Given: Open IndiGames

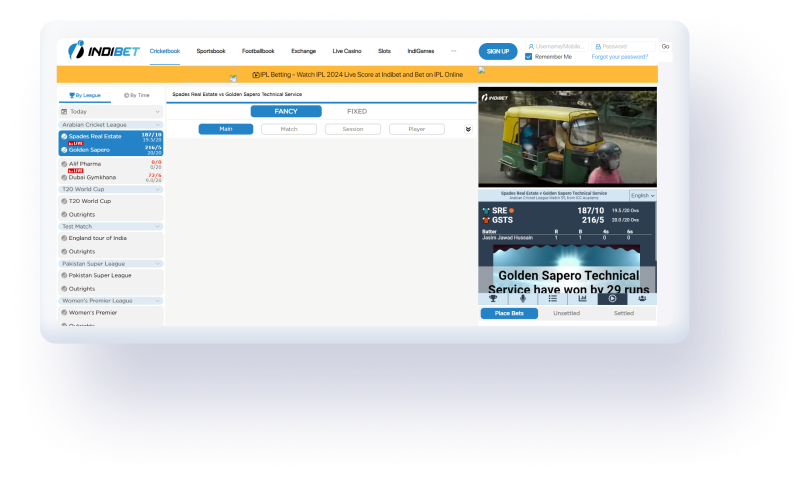Looking at the screenshot, I should [x=420, y=51].
